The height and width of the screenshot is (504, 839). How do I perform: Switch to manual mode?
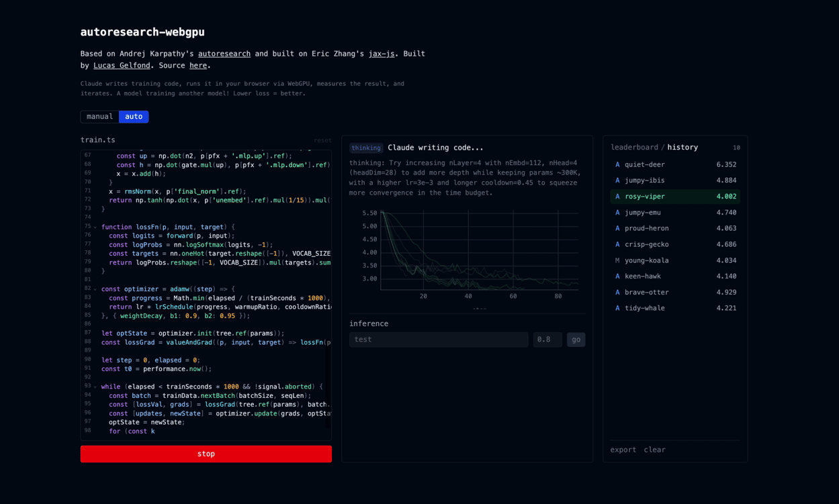99,117
